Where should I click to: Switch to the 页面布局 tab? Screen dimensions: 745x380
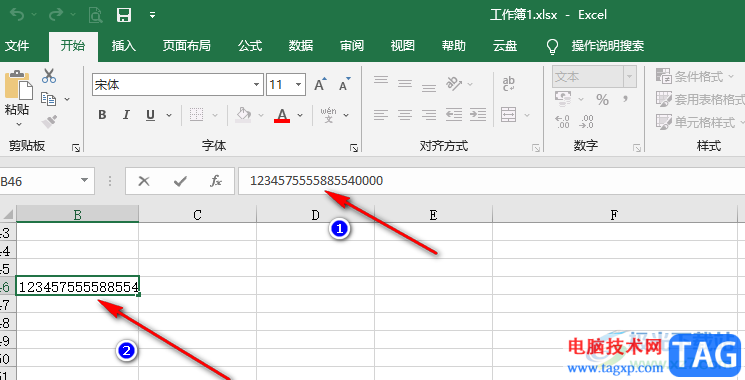coord(186,46)
